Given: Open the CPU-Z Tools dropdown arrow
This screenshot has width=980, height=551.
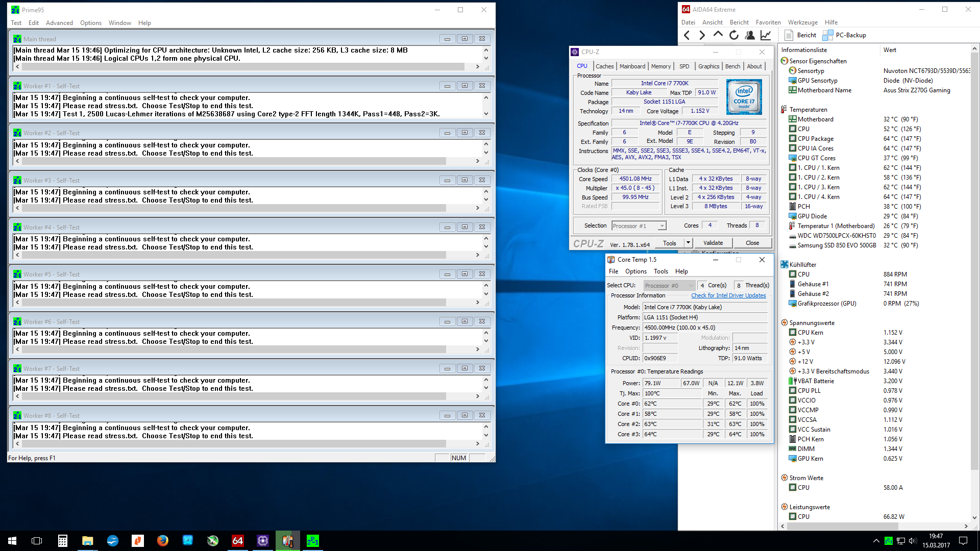Looking at the screenshot, I should pos(688,243).
